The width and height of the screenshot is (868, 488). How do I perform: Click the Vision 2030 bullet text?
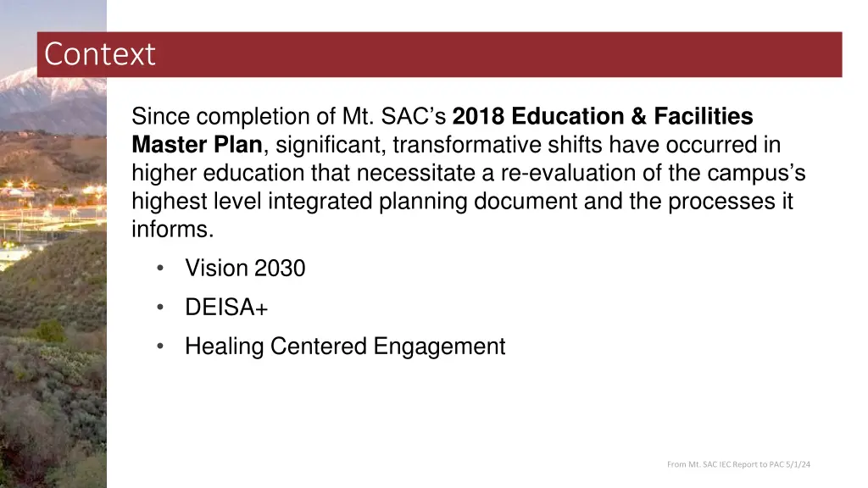tap(245, 268)
